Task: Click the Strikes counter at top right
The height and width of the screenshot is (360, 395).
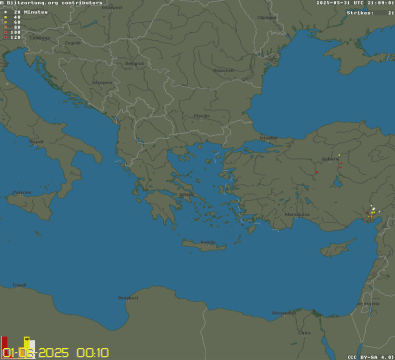Action: 370,13
